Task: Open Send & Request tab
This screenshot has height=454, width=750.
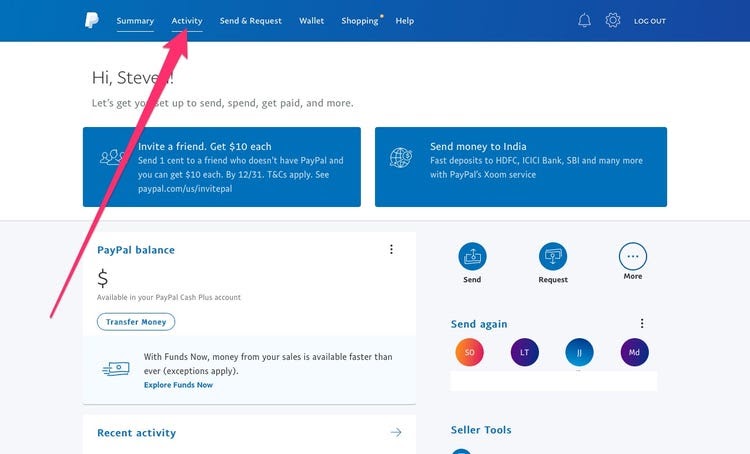Action: click(x=251, y=21)
